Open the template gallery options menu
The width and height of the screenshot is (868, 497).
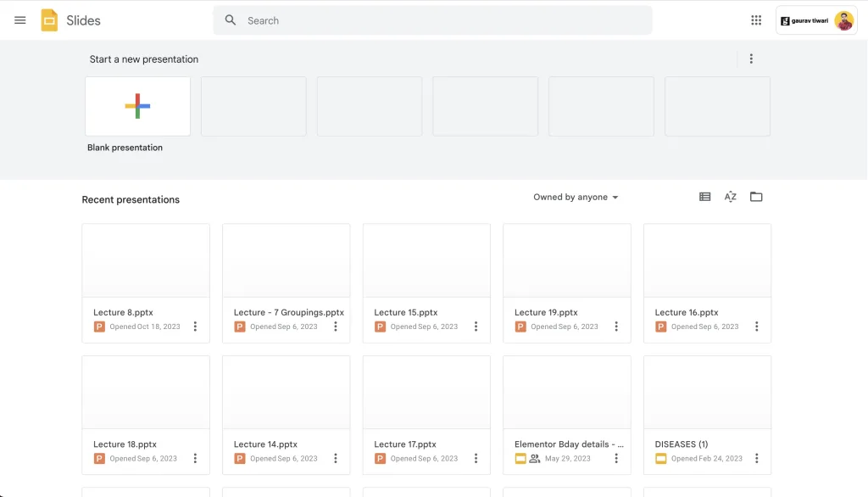(751, 58)
